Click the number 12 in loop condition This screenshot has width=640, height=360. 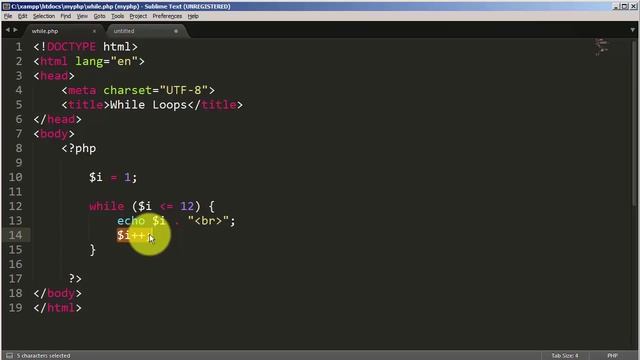point(187,207)
